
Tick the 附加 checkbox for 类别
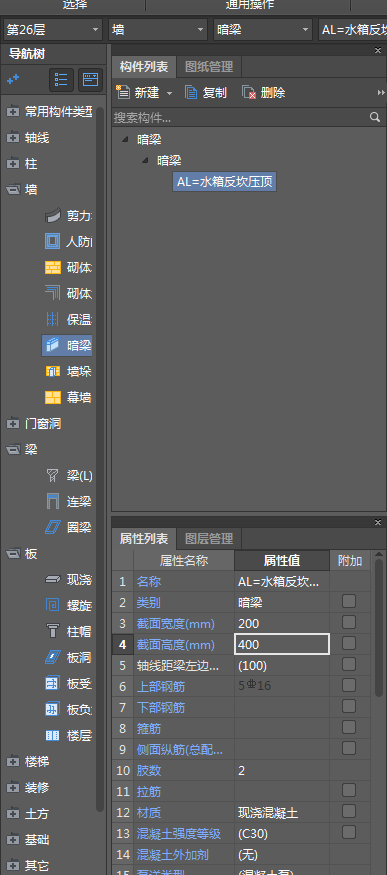point(349,601)
